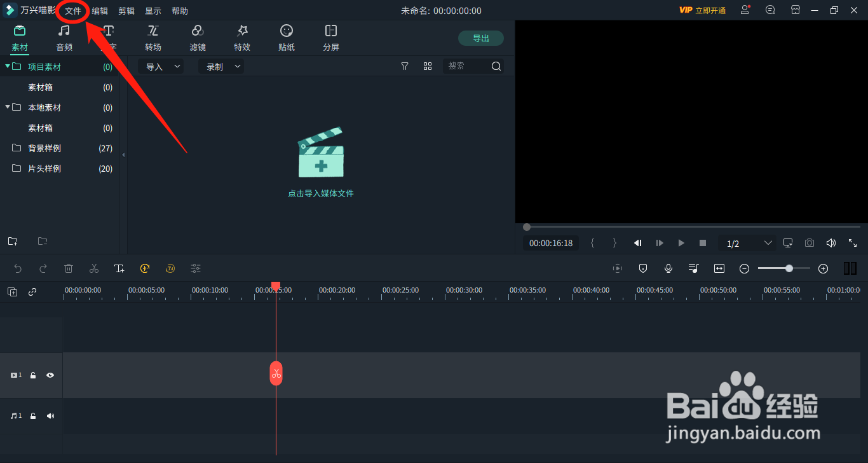This screenshot has width=868, height=463.
Task: Click the shield marker icon
Action: [643, 268]
